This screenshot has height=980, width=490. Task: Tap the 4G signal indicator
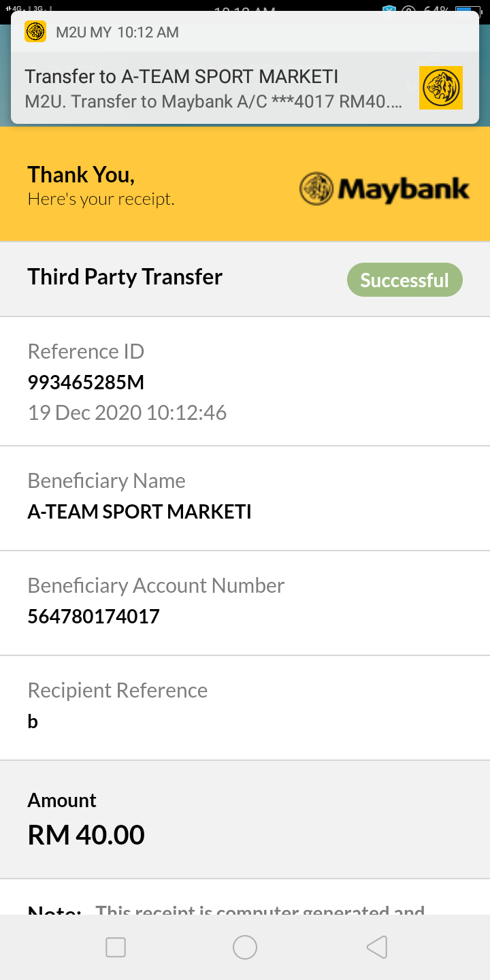(x=16, y=9)
